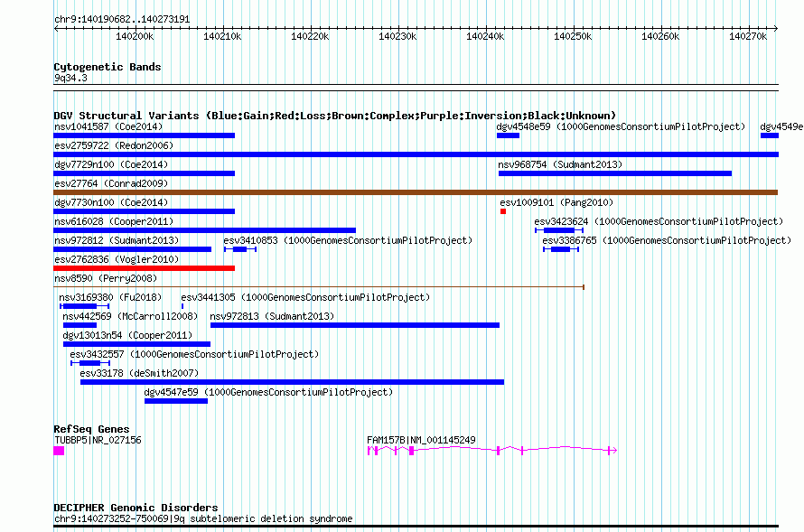This screenshot has width=804, height=532.
Task: Click the dgv4548e59 variant bar
Action: (508, 135)
